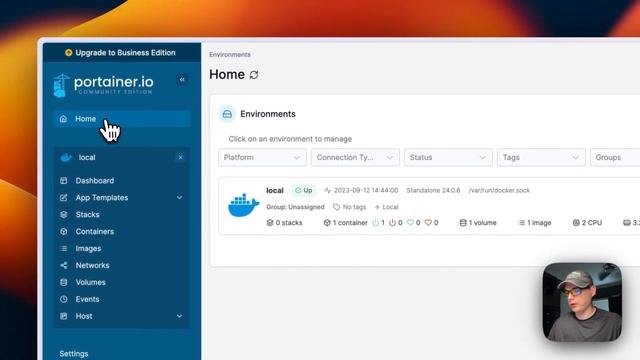The width and height of the screenshot is (640, 360).
Task: Click the Settings section label
Action: point(73,353)
